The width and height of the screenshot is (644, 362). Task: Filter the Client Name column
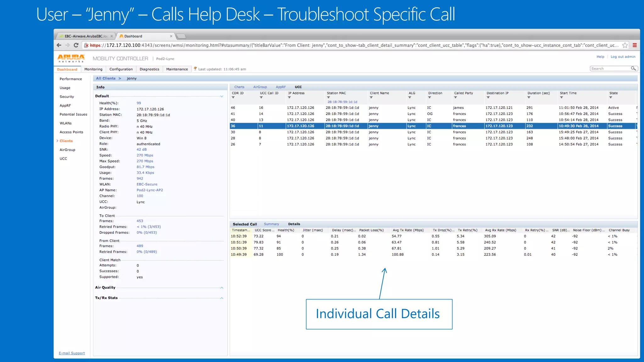click(x=371, y=97)
